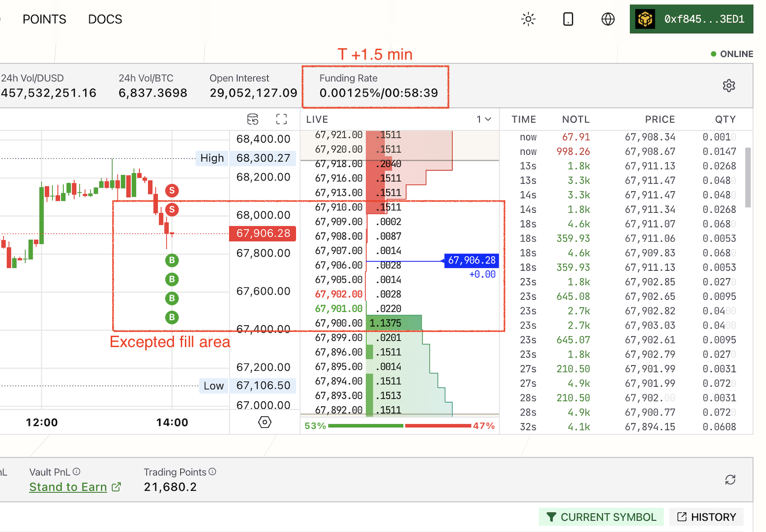Click the Vault PnL info icon
The image size is (766, 532).
click(x=77, y=472)
